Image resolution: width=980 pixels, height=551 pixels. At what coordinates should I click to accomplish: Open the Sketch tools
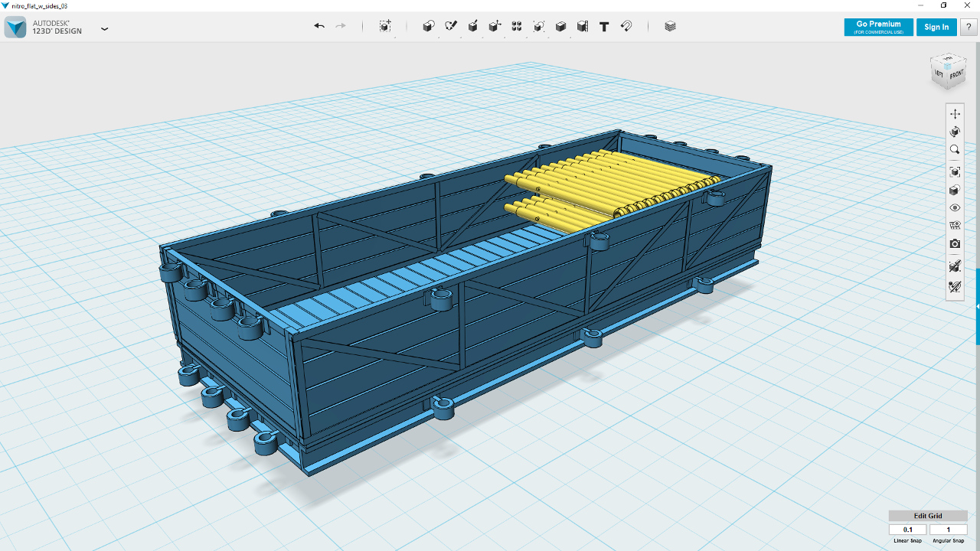451,26
